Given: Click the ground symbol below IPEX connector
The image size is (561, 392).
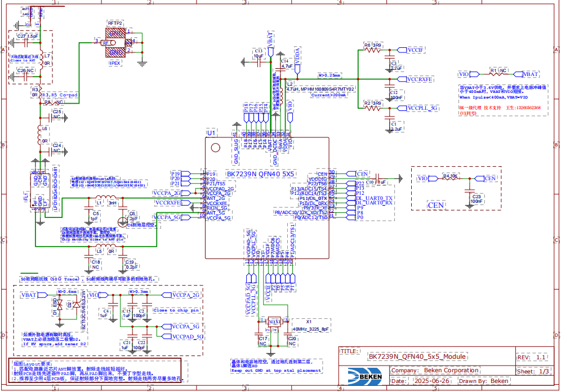Looking at the screenshot, I should click(x=142, y=64).
